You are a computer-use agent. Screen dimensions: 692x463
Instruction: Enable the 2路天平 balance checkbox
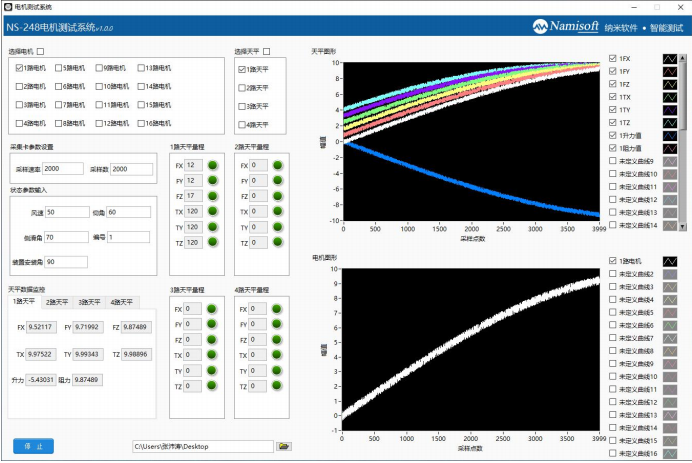241,88
